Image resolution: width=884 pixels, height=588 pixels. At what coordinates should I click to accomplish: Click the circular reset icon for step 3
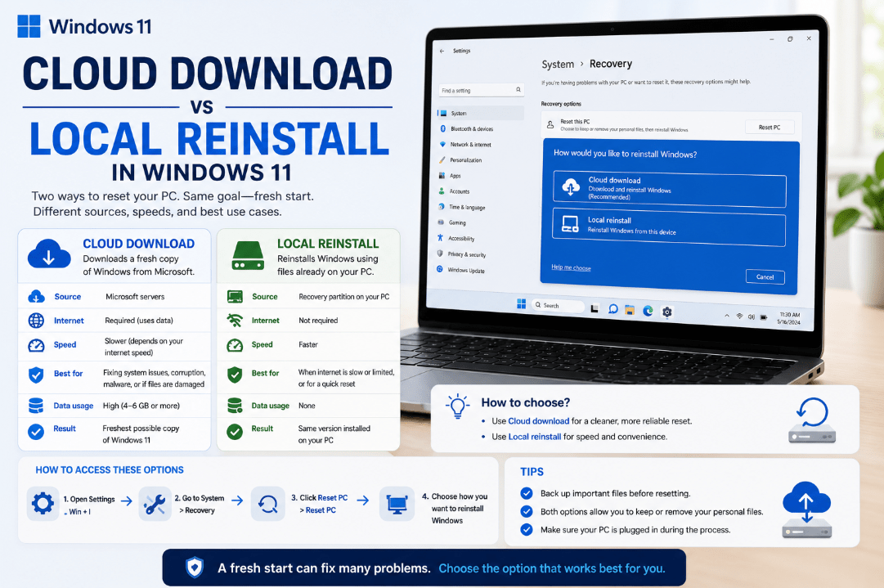point(267,504)
